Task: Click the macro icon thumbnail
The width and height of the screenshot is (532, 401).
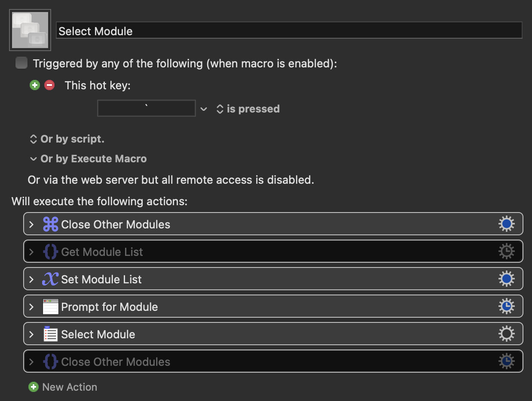Action: pyautogui.click(x=30, y=30)
